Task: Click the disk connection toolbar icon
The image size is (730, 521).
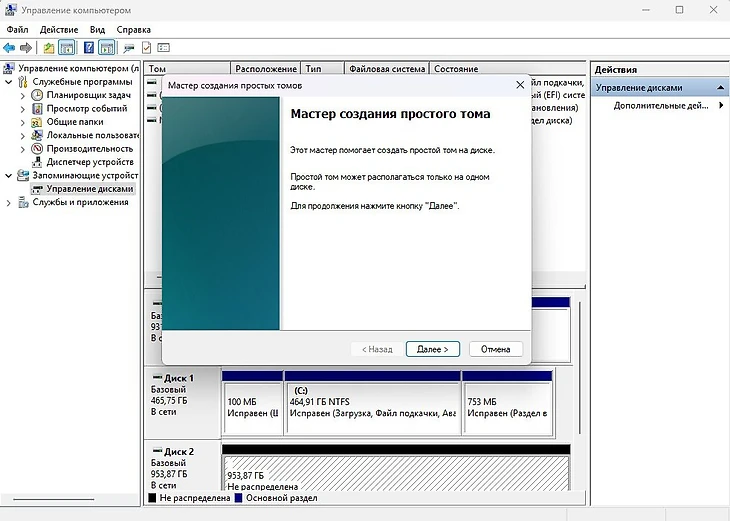Action: tap(129, 47)
